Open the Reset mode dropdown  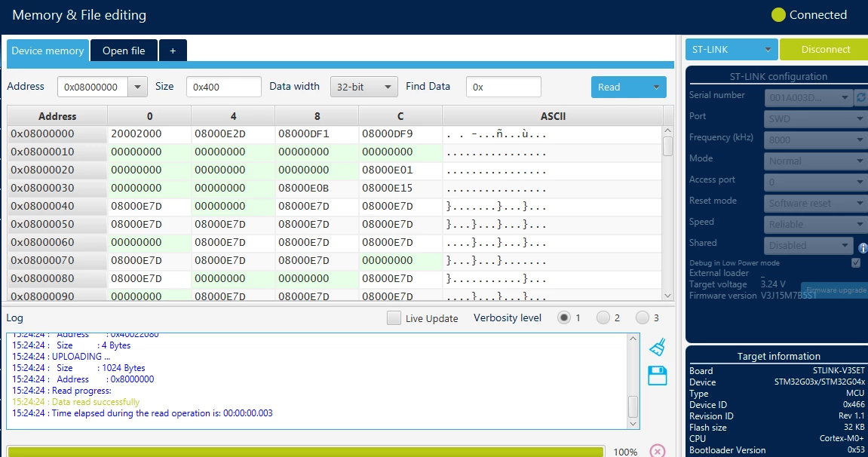tap(815, 203)
